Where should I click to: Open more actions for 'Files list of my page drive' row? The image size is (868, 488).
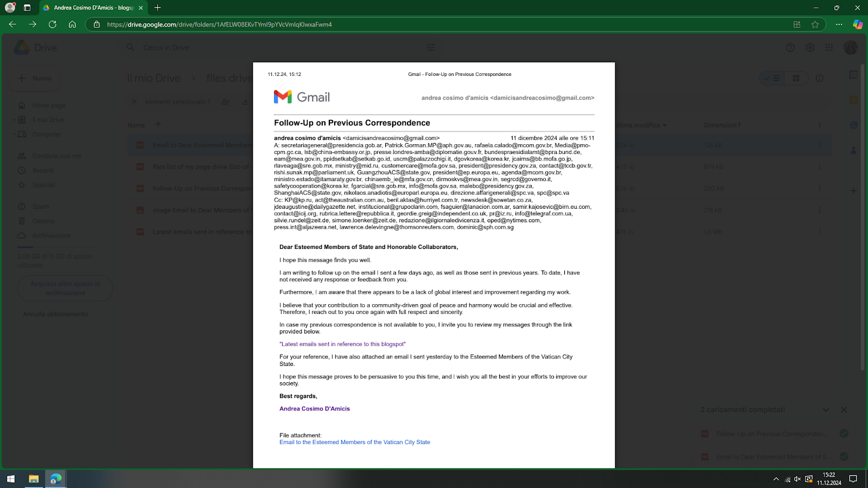point(820,166)
